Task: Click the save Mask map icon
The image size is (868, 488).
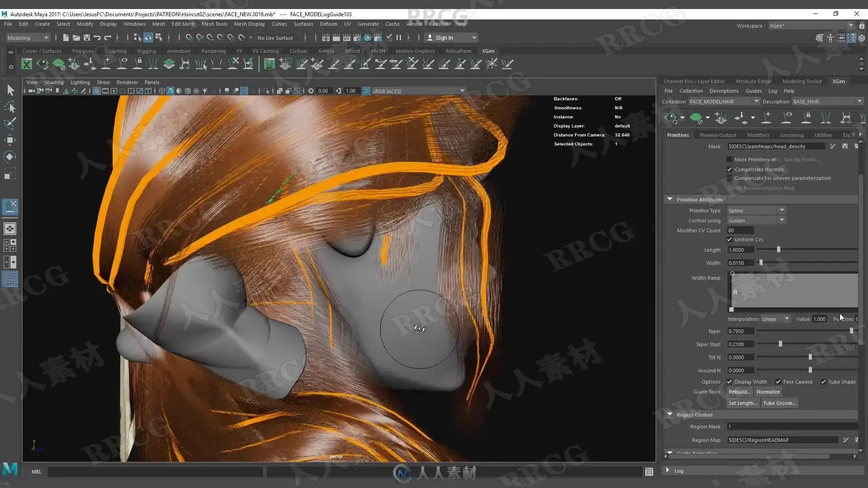Action: pyautogui.click(x=844, y=146)
